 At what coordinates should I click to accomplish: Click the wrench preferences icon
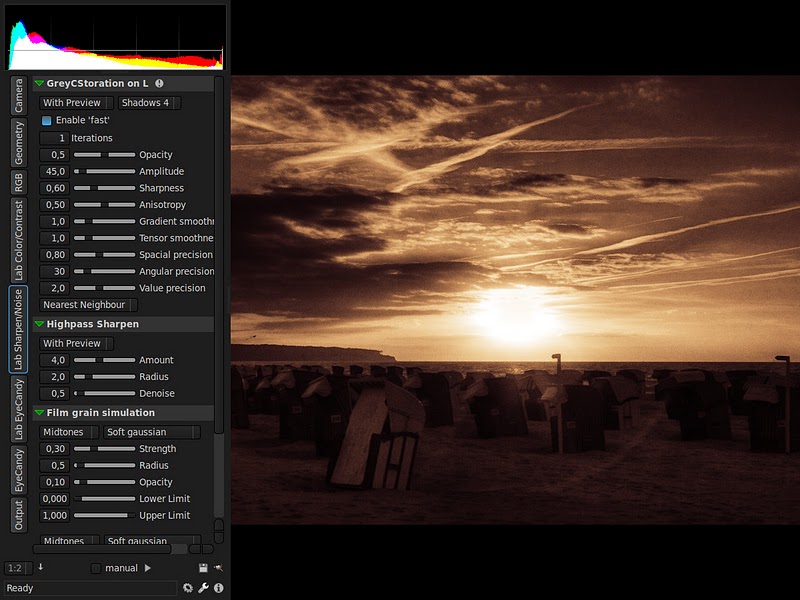[203, 588]
